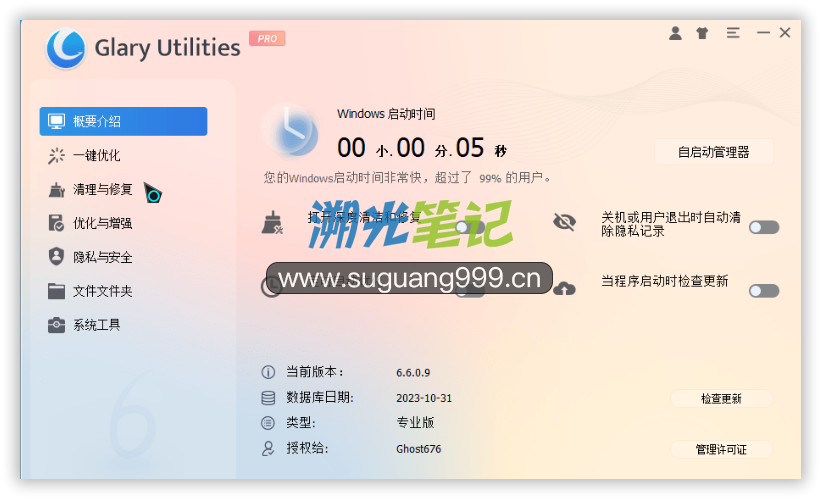Click the toolbox icon beside 系统工具
821x499 pixels.
(57, 325)
